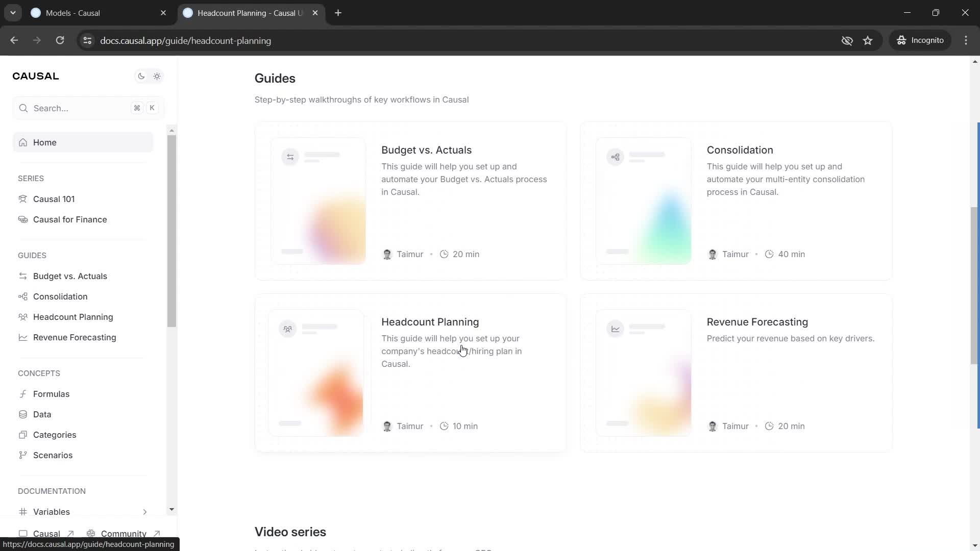Click the Budget vs. Actuals card thumbnail
This screenshot has height=551, width=980.
(x=318, y=201)
